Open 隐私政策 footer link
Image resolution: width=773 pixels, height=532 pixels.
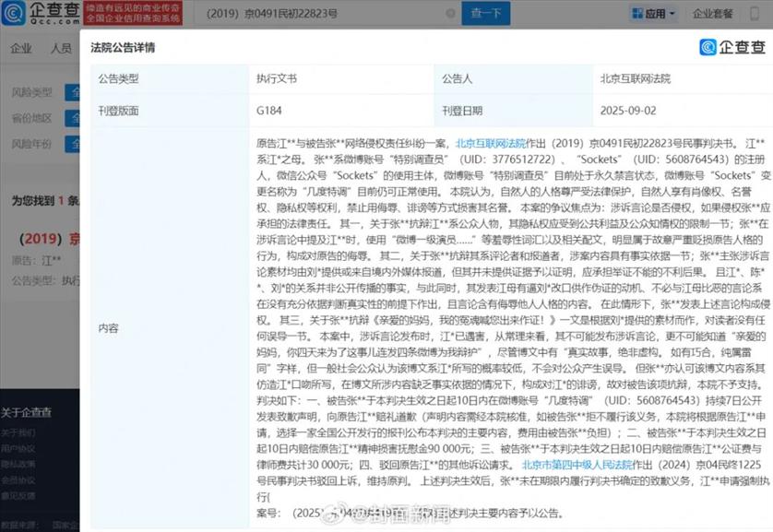[x=18, y=466]
